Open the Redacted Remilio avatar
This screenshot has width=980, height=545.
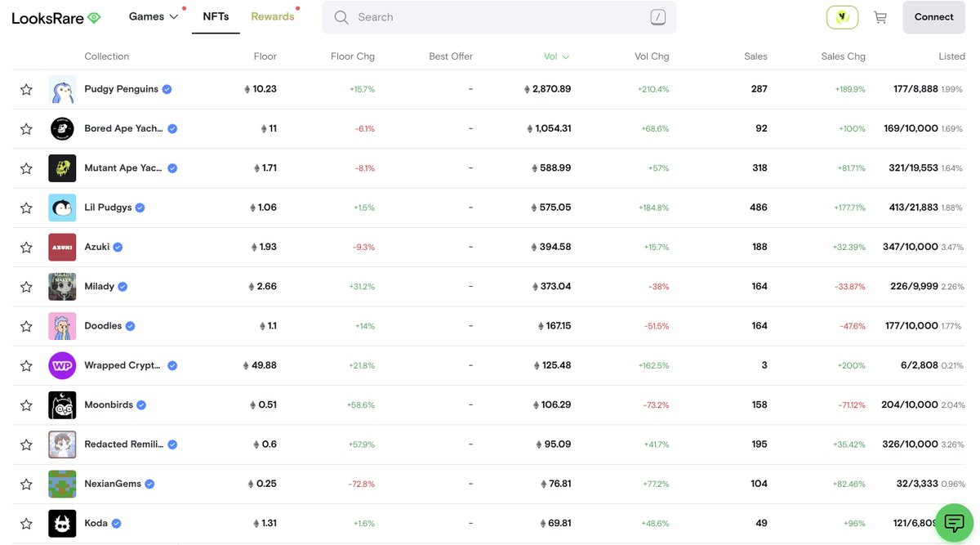62,444
